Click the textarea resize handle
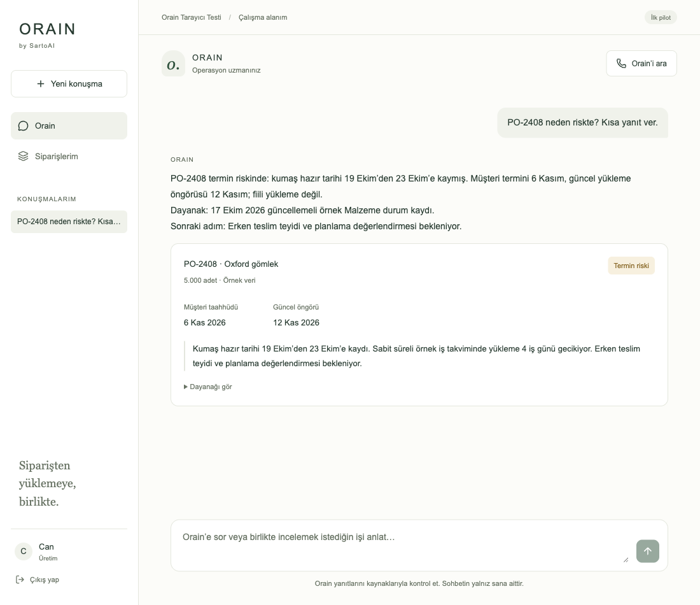This screenshot has height=605, width=700. [x=626, y=559]
